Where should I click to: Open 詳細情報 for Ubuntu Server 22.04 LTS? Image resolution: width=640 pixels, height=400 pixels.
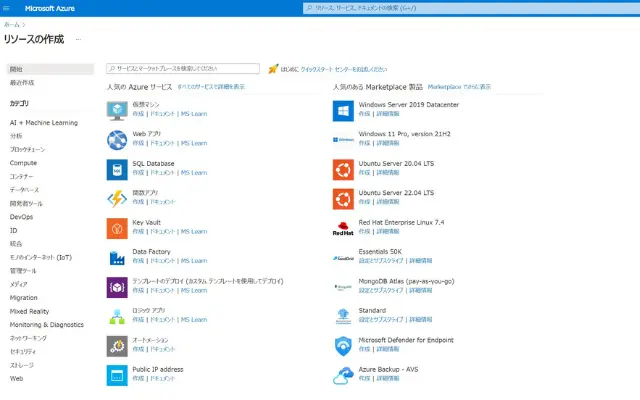[388, 202]
